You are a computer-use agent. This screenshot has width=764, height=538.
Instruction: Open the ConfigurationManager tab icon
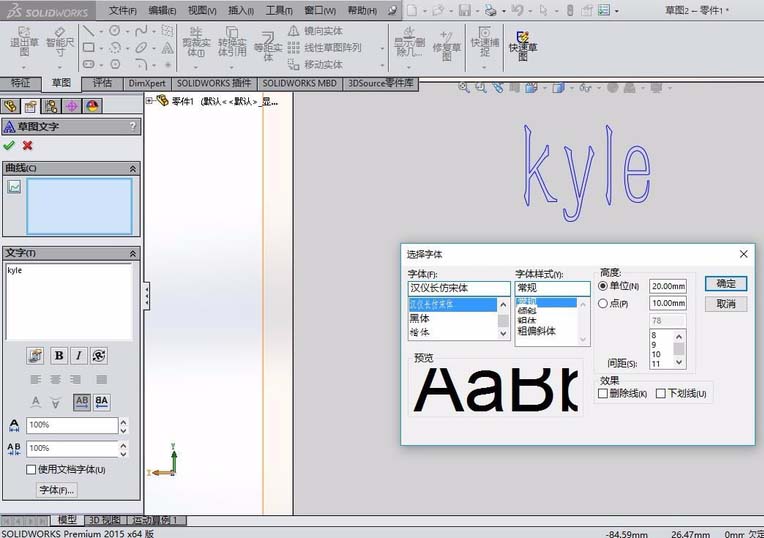click(x=51, y=106)
